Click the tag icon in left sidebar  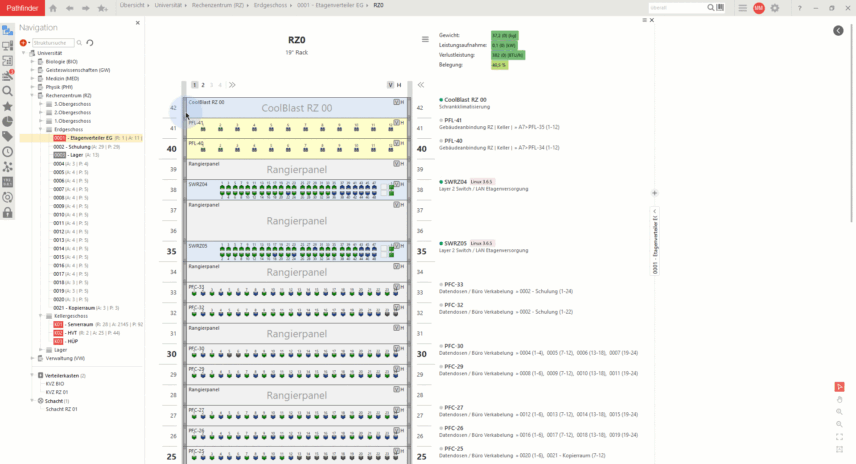(x=8, y=136)
